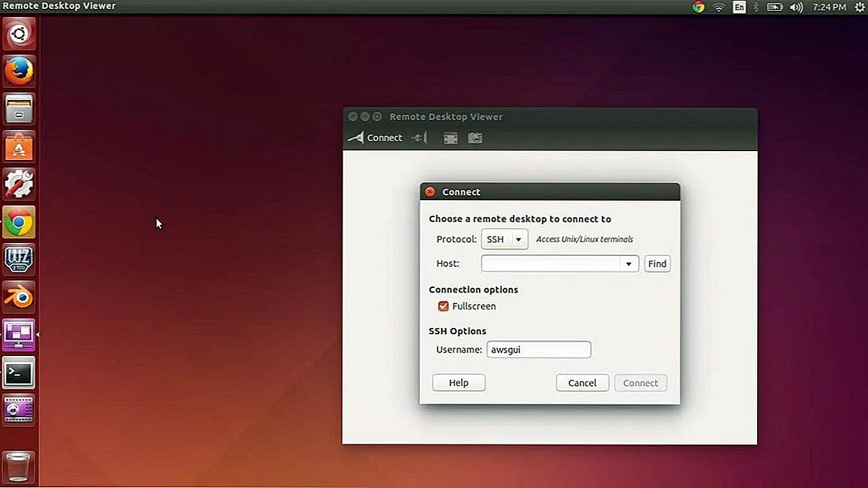The image size is (868, 488).
Task: Click the Connect toolbar button in viewer
Action: [x=375, y=137]
